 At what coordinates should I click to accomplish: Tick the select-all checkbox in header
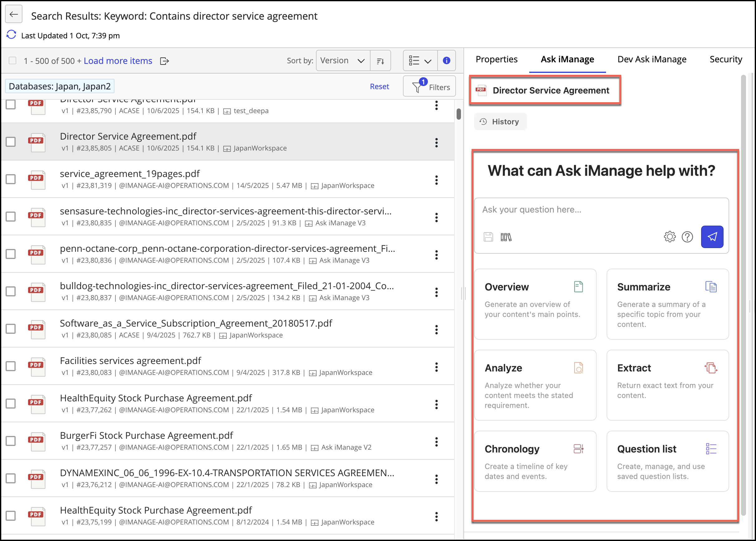coord(13,61)
